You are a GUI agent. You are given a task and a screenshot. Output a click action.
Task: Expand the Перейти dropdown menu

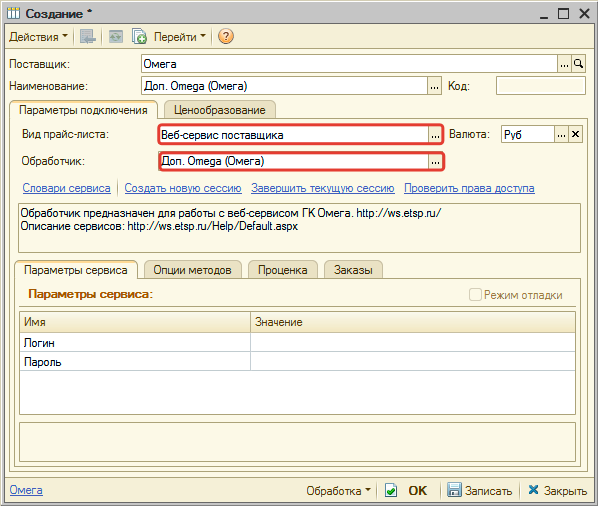click(x=180, y=37)
